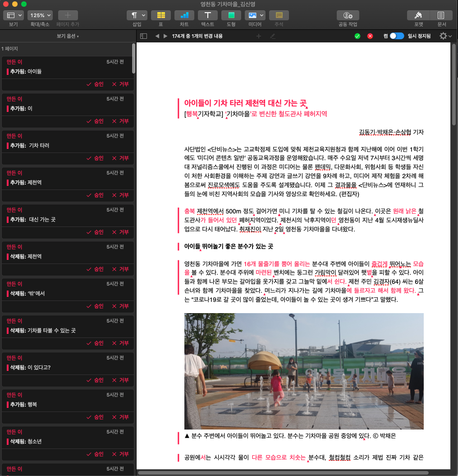Reject (거부) the '삭제됨: 청소년' change
The image size is (458, 476).
(x=120, y=454)
